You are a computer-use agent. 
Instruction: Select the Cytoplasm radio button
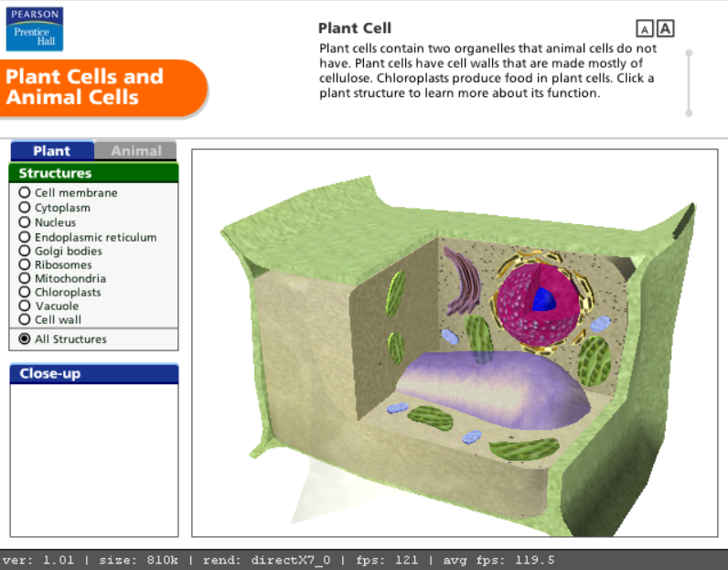click(25, 207)
